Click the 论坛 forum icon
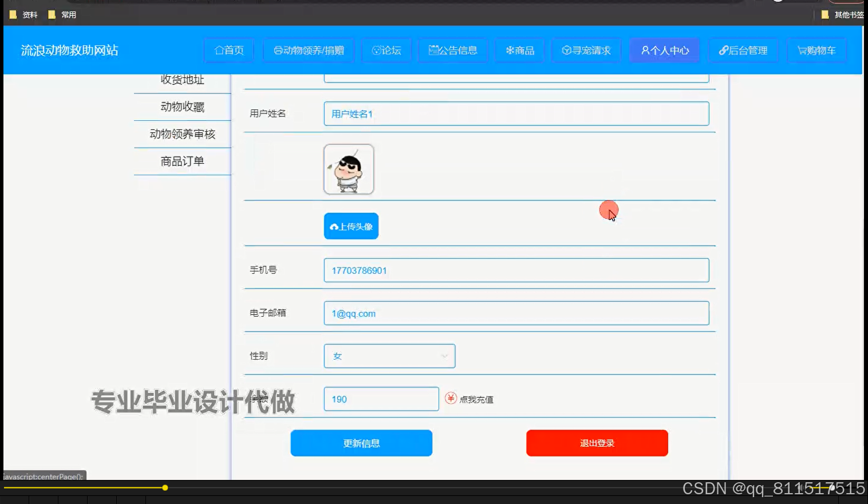Image resolution: width=868 pixels, height=504 pixels. point(377,50)
